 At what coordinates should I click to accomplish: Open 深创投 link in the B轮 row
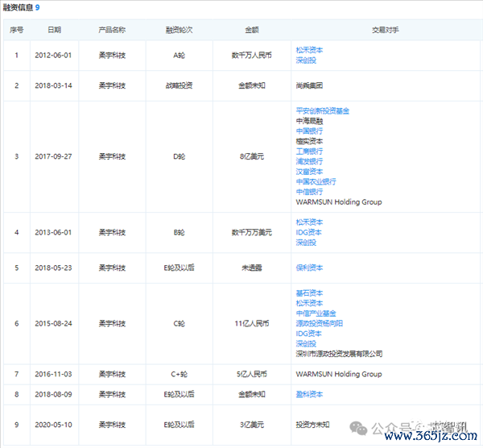point(306,243)
